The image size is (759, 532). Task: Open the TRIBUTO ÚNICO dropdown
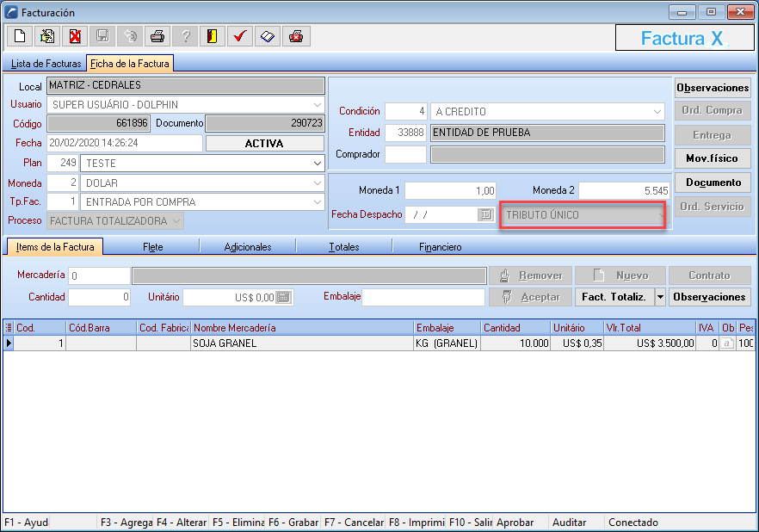tap(659, 214)
